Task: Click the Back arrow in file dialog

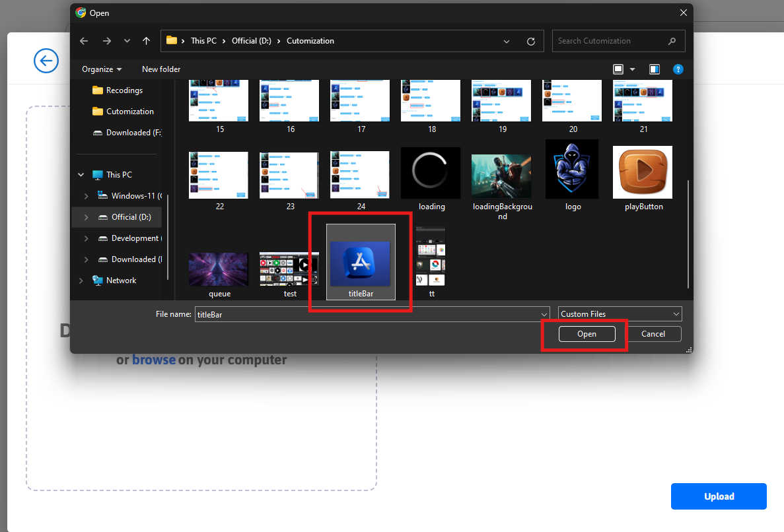Action: click(84, 41)
